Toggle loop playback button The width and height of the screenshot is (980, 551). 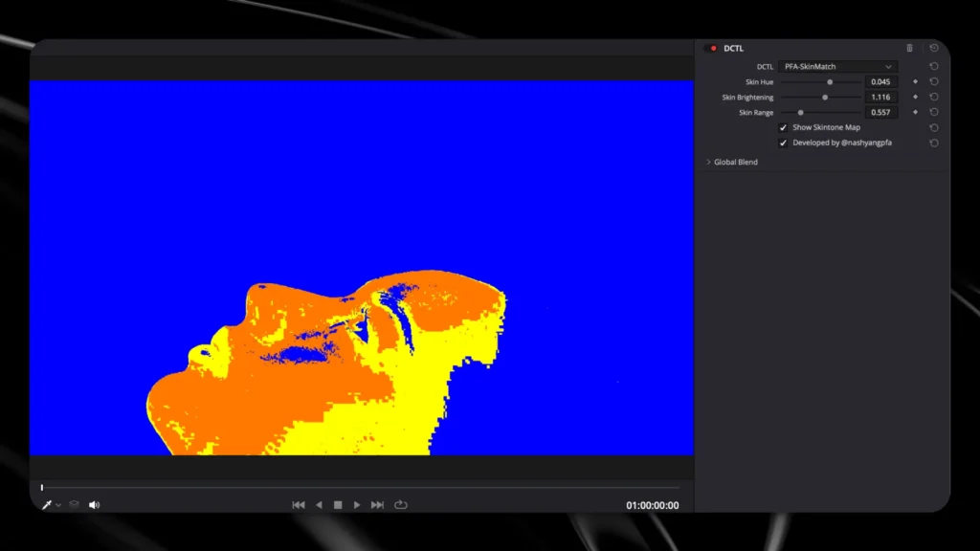[401, 505]
